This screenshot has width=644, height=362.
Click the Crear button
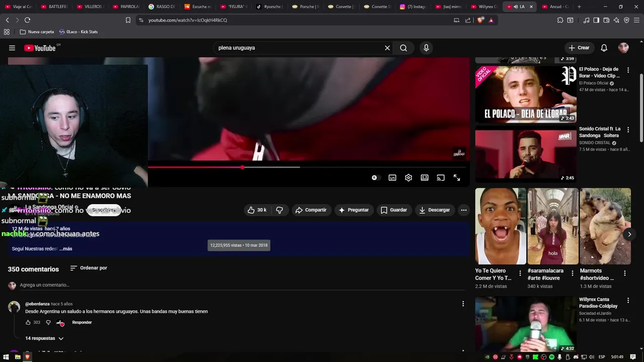[x=579, y=48]
